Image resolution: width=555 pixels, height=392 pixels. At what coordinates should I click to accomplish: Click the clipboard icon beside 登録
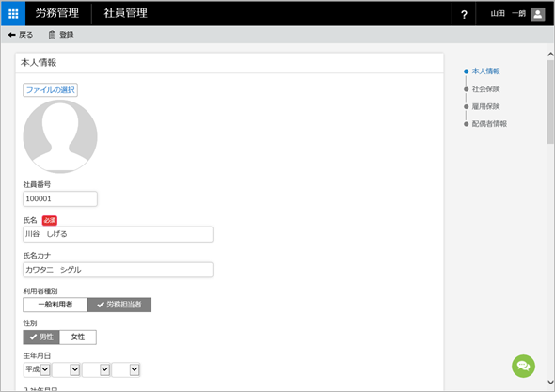pyautogui.click(x=52, y=35)
